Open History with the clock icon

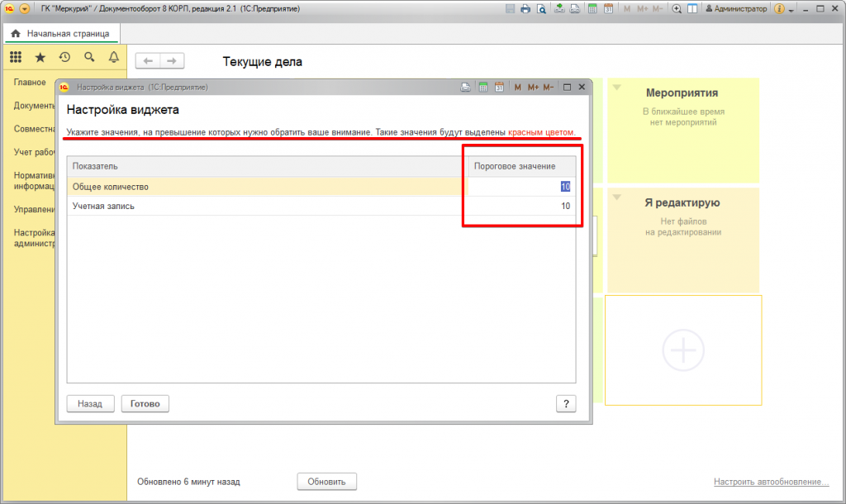click(64, 57)
